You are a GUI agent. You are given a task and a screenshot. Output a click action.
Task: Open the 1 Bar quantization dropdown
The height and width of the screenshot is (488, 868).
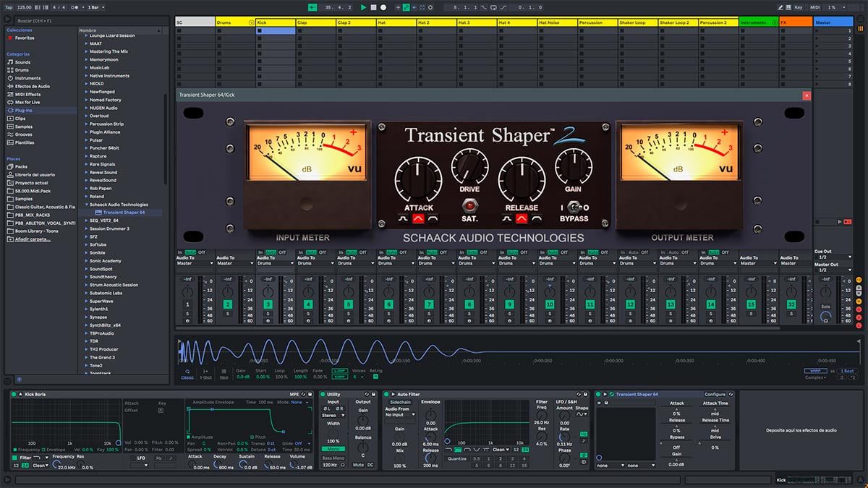(95, 7)
